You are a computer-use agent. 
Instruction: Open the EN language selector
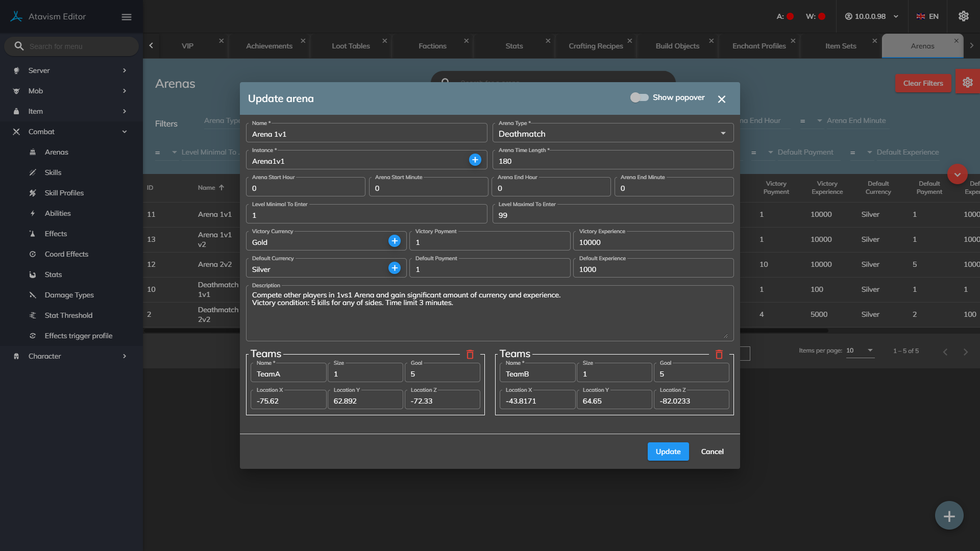click(x=927, y=16)
